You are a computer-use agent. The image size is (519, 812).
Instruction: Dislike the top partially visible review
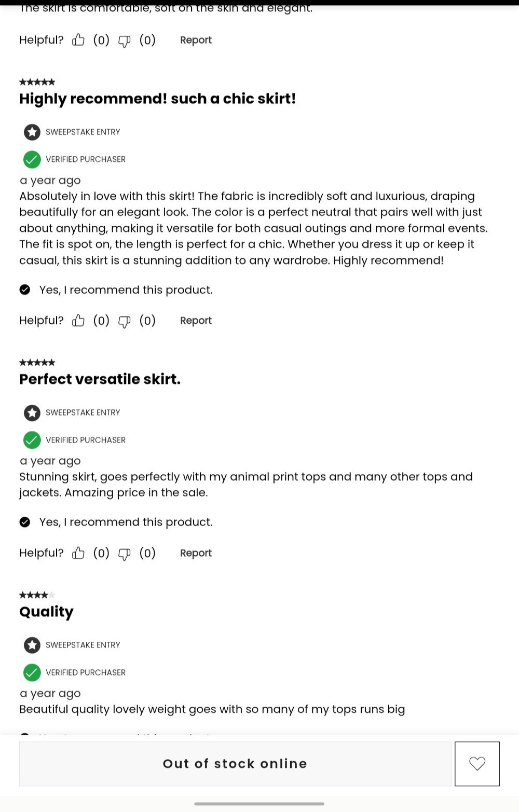coord(125,41)
